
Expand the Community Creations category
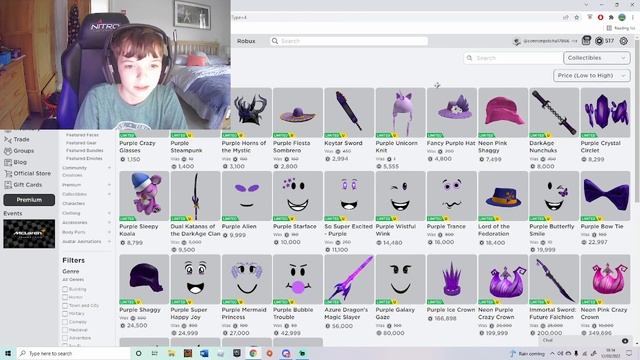(109, 168)
